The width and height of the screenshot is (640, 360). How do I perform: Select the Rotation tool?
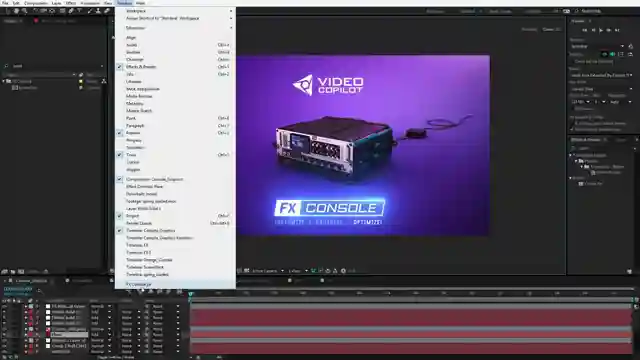(36, 11)
